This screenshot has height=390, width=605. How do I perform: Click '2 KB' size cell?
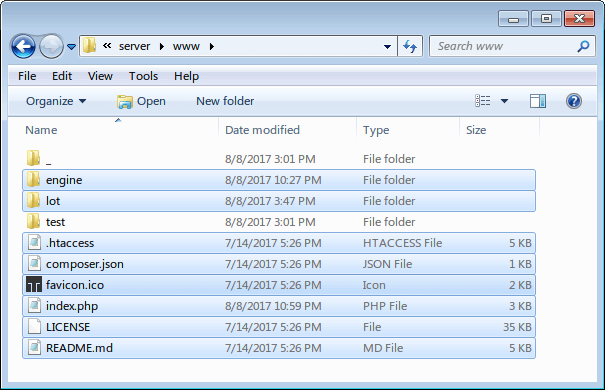[520, 285]
